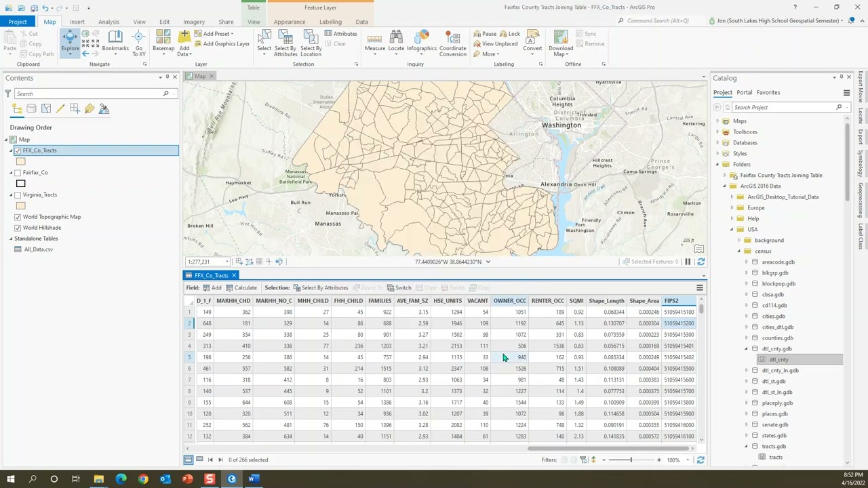Open the Appearance ribbon tab

click(x=290, y=22)
